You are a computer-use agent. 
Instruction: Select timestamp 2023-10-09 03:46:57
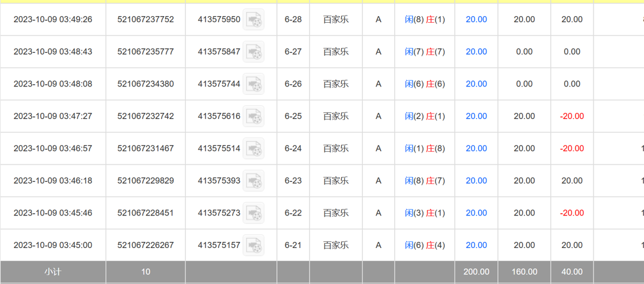pos(53,148)
